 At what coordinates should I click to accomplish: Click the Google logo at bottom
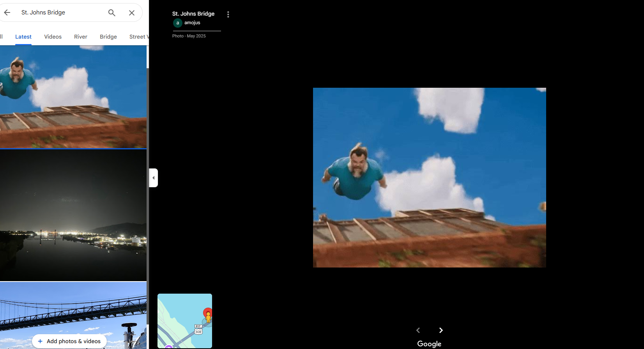point(429,344)
